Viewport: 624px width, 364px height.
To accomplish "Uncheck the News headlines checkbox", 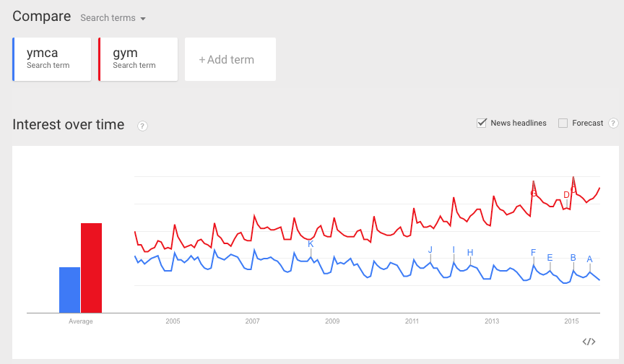I will point(482,123).
